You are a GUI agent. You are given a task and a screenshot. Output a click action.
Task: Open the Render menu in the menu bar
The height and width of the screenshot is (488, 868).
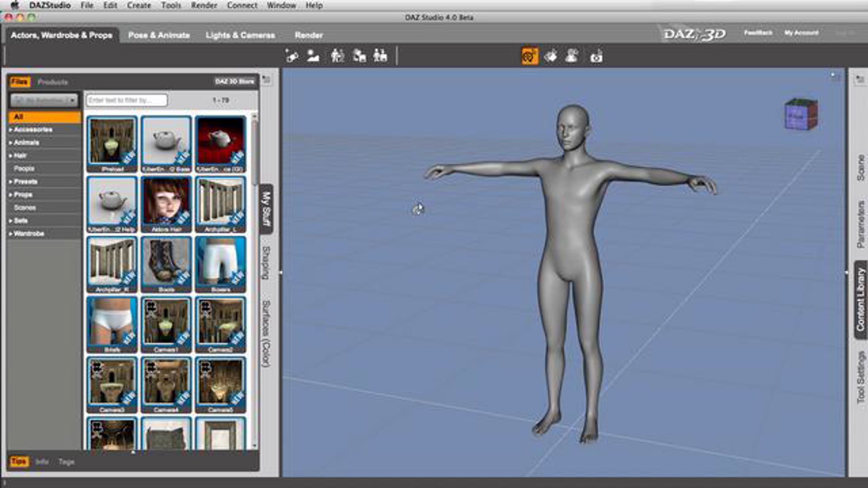204,5
